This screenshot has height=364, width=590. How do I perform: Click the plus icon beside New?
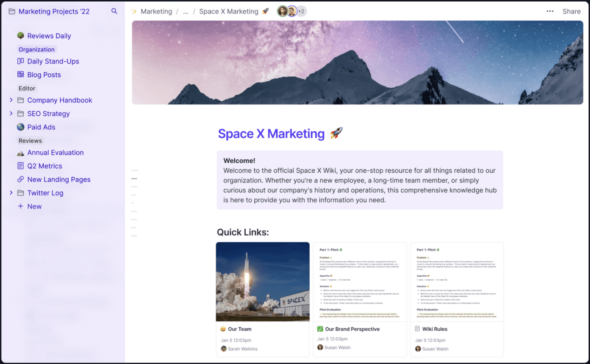[20, 206]
